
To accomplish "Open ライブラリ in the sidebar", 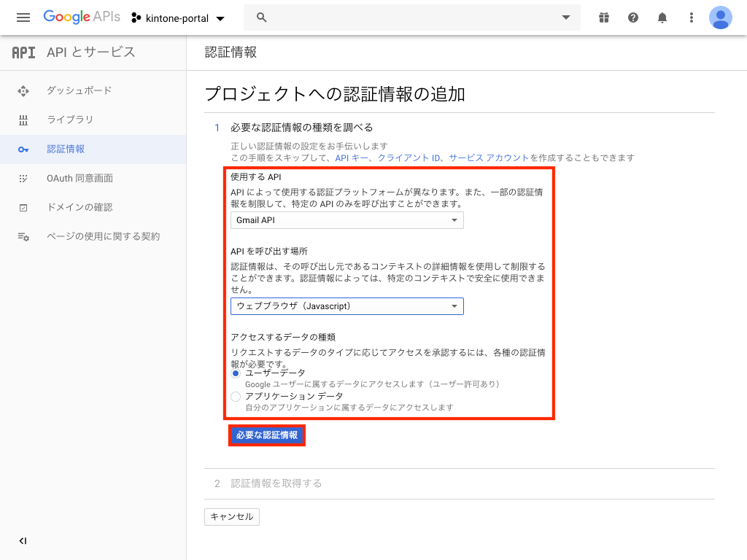I will (70, 120).
